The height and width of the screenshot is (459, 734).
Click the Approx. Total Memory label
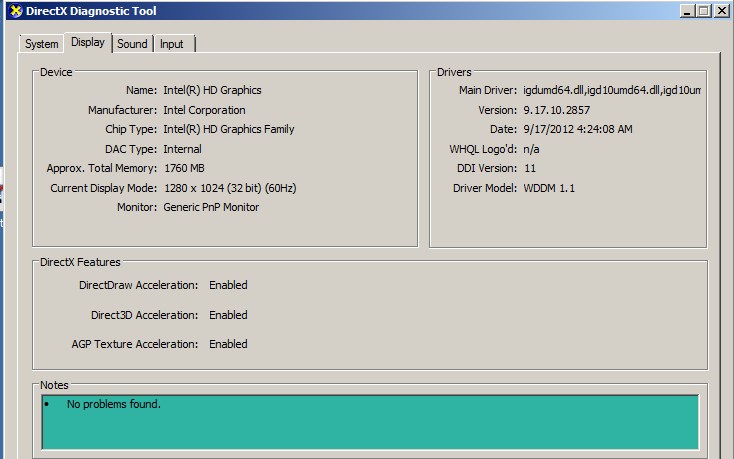point(102,168)
